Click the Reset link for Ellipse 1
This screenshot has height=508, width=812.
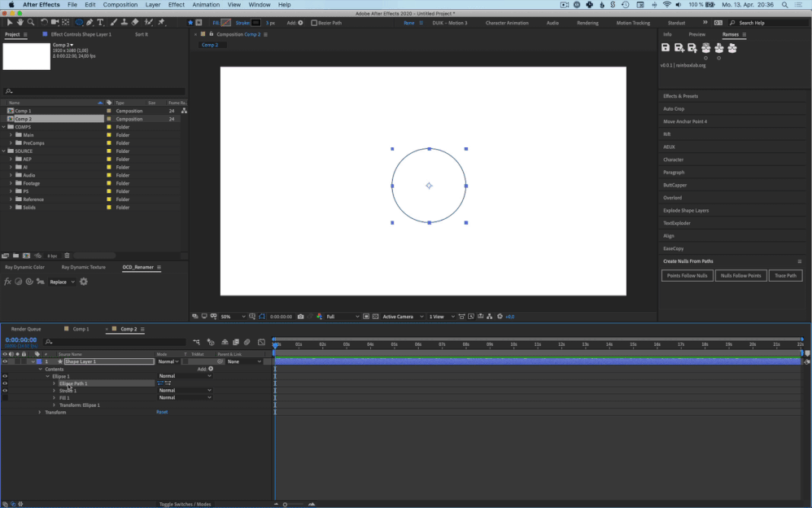(162, 412)
